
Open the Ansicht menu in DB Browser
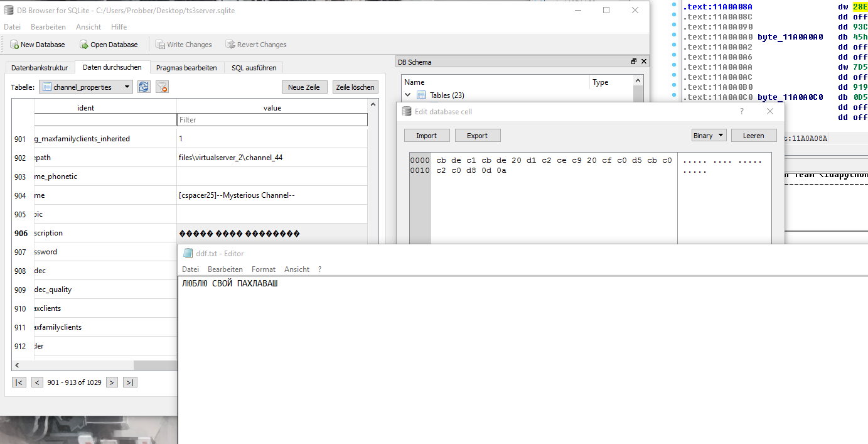88,27
